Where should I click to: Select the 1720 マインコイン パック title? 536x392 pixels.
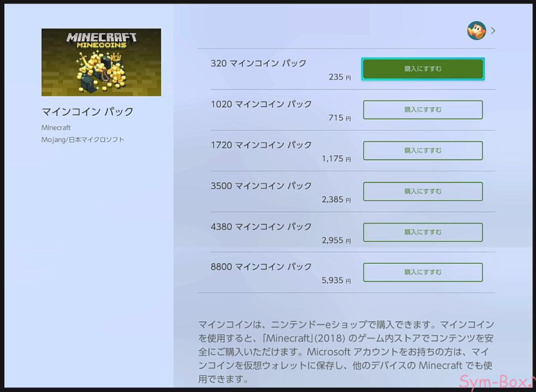click(261, 145)
